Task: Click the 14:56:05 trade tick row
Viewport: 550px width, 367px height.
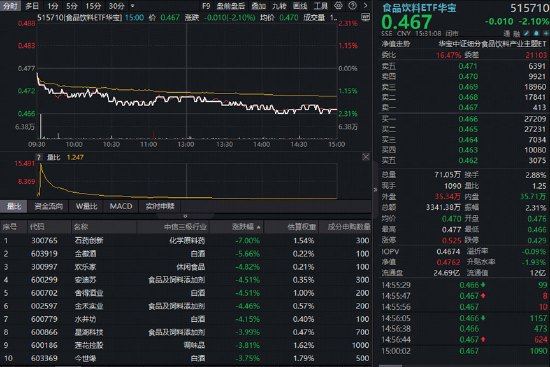Action: point(464,318)
